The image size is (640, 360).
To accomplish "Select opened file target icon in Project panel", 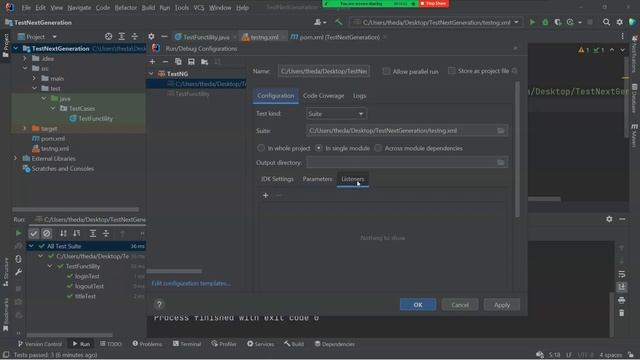I will [x=109, y=37].
